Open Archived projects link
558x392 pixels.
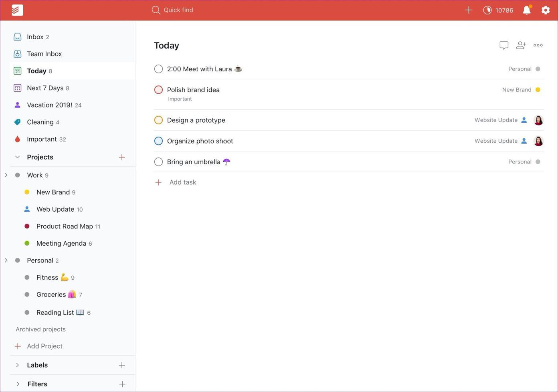point(40,329)
